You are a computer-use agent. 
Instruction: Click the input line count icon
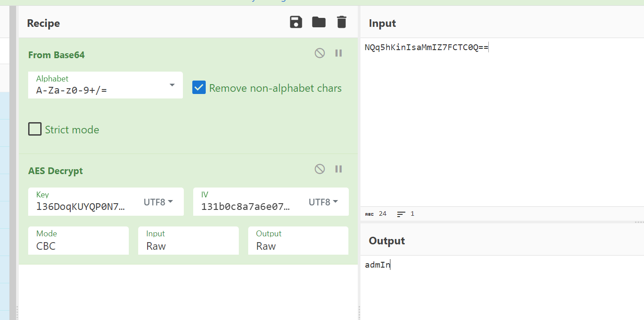click(x=401, y=214)
